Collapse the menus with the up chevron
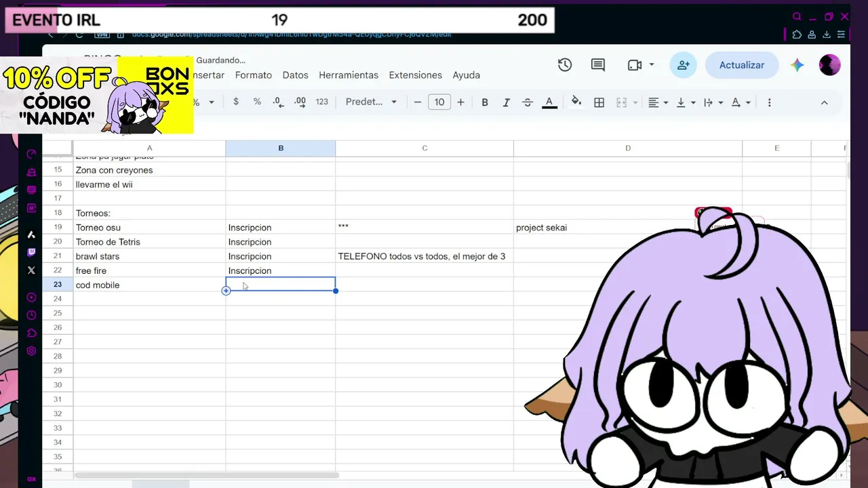The height and width of the screenshot is (488, 868). pos(825,102)
